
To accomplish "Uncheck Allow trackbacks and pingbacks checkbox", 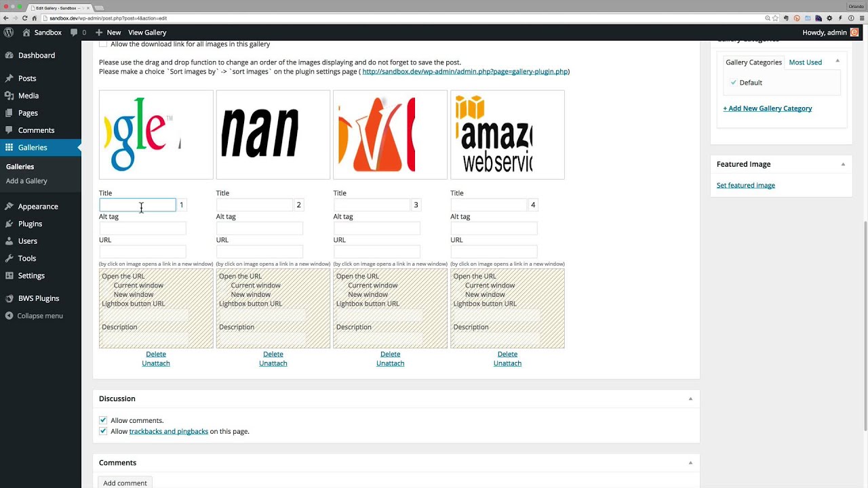I will [x=103, y=431].
